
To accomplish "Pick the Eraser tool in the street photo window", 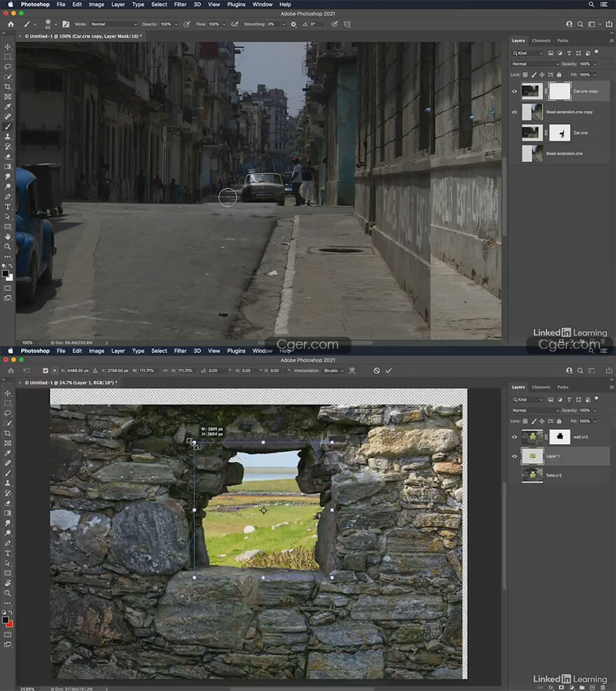I will (8, 156).
